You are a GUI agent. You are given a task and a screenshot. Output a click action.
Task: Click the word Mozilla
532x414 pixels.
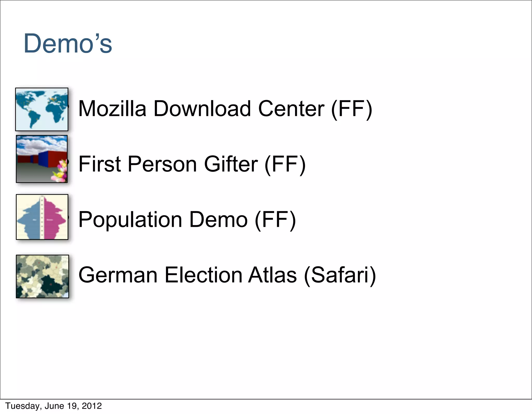pos(112,109)
